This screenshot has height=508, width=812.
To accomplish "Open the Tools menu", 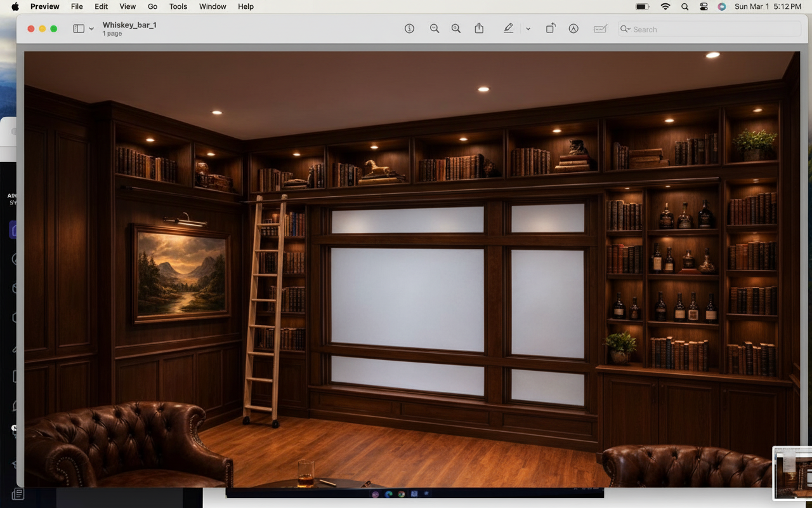I will point(178,6).
